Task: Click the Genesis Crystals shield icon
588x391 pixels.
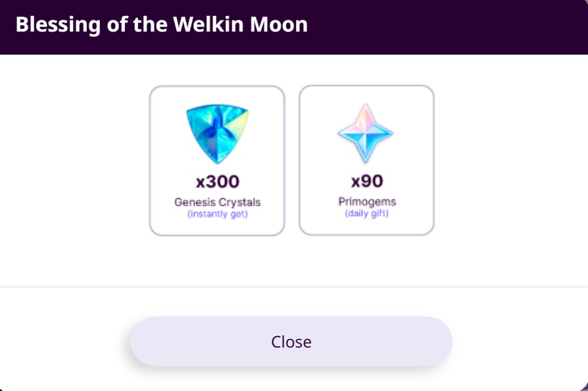Action: click(217, 134)
